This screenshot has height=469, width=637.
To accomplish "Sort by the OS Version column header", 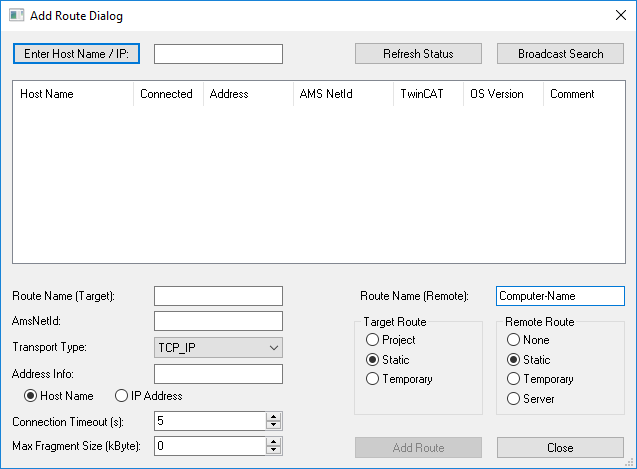I will (x=503, y=94).
